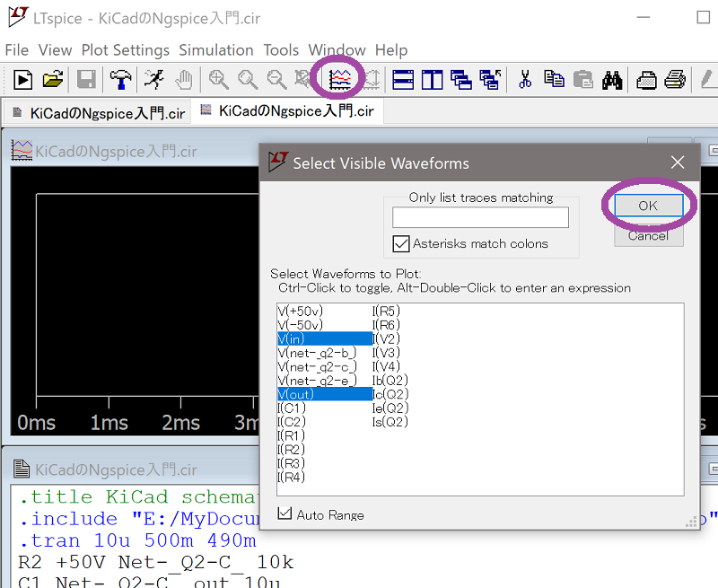
Task: Open the Control Panel hammer icon
Action: (120, 80)
